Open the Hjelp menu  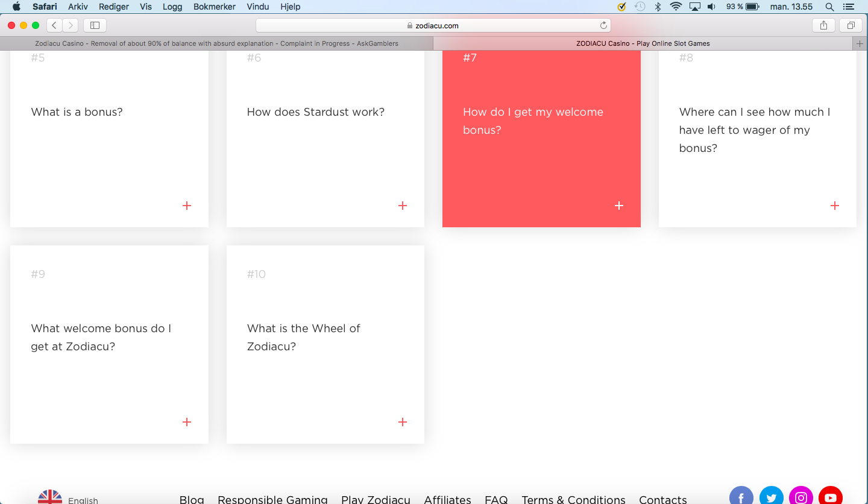pyautogui.click(x=291, y=7)
